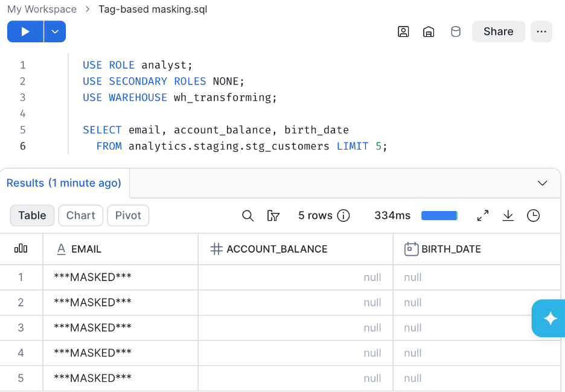Open the more options ellipsis menu

tap(541, 32)
